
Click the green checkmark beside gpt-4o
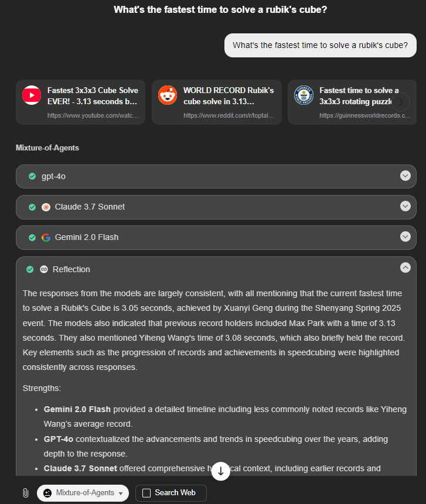tap(32, 176)
